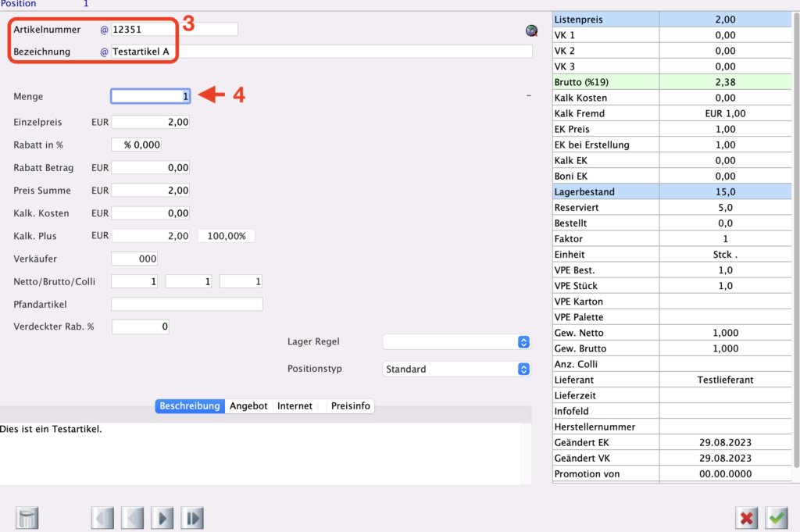
Task: Jump to the first position arrow
Action: point(103,518)
